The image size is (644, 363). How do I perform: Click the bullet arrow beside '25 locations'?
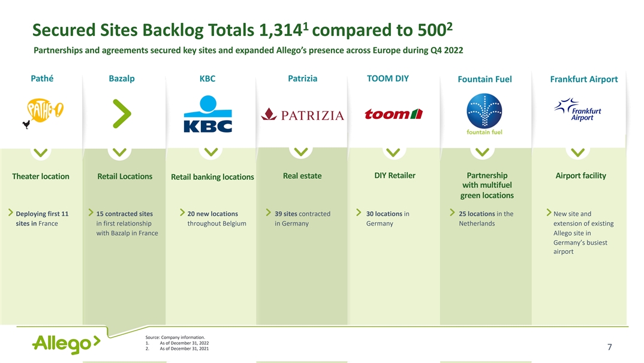[x=453, y=214]
